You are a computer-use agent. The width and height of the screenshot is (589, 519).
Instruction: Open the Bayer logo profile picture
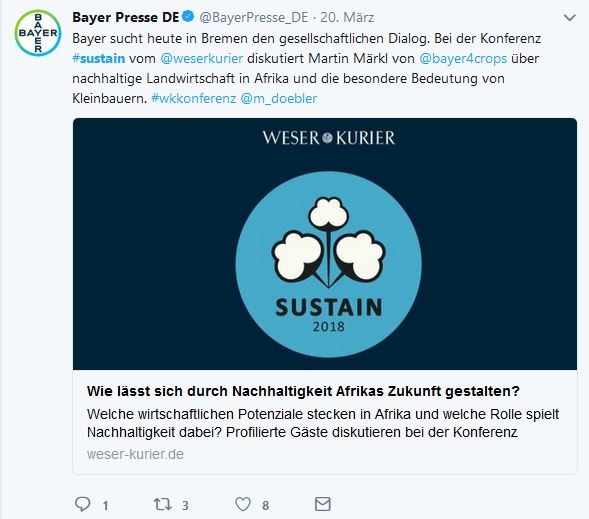coord(38,33)
